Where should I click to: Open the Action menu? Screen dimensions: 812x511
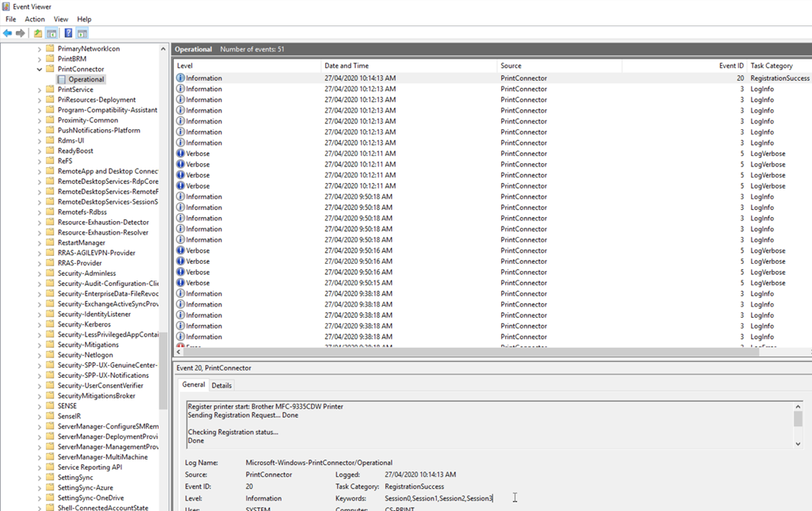pos(35,19)
